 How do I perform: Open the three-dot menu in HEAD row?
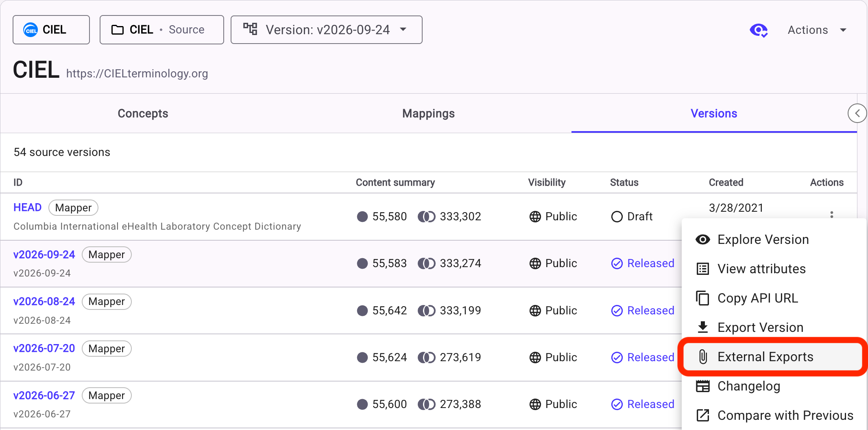coord(832,215)
